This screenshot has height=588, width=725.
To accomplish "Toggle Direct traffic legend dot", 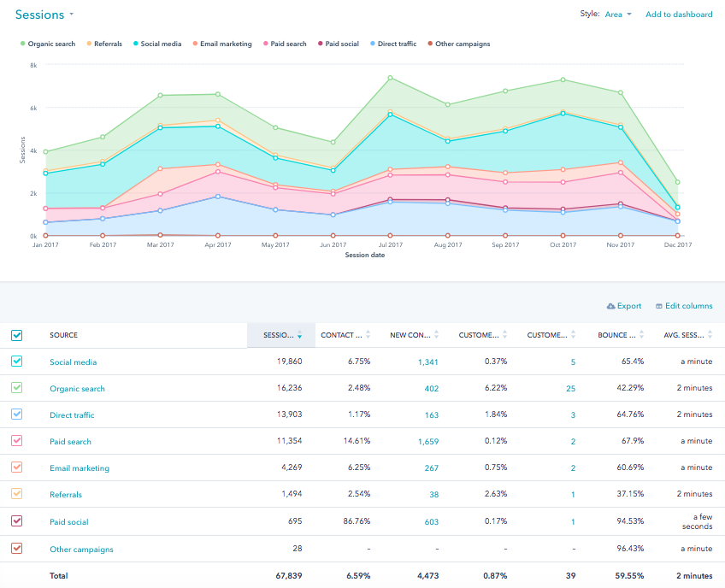I will coord(372,44).
